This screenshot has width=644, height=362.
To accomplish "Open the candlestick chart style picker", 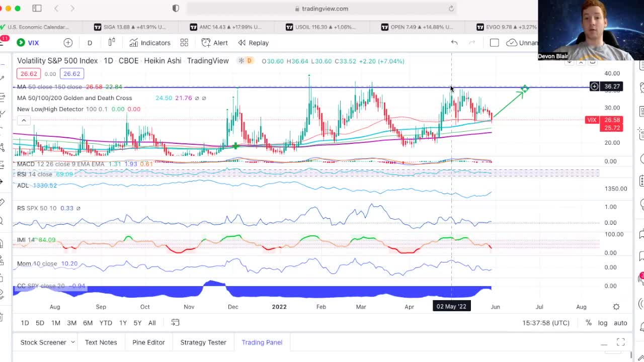I will [112, 42].
